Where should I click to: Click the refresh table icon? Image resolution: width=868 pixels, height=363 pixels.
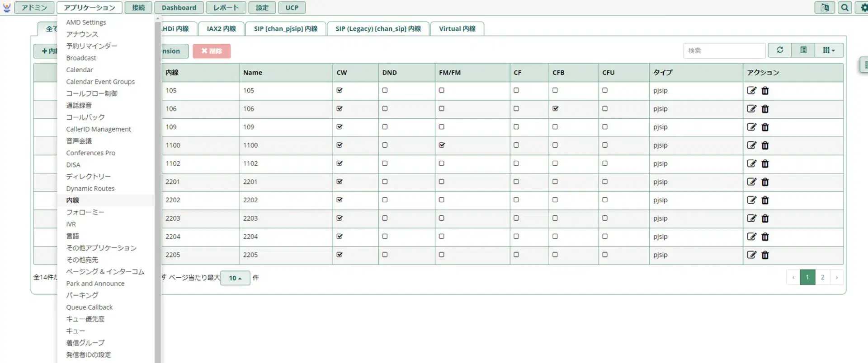click(780, 50)
